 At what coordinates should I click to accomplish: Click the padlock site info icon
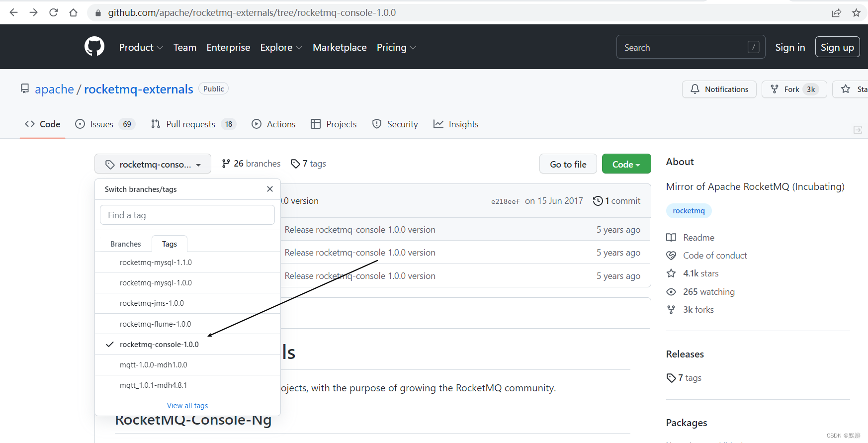[x=98, y=13]
